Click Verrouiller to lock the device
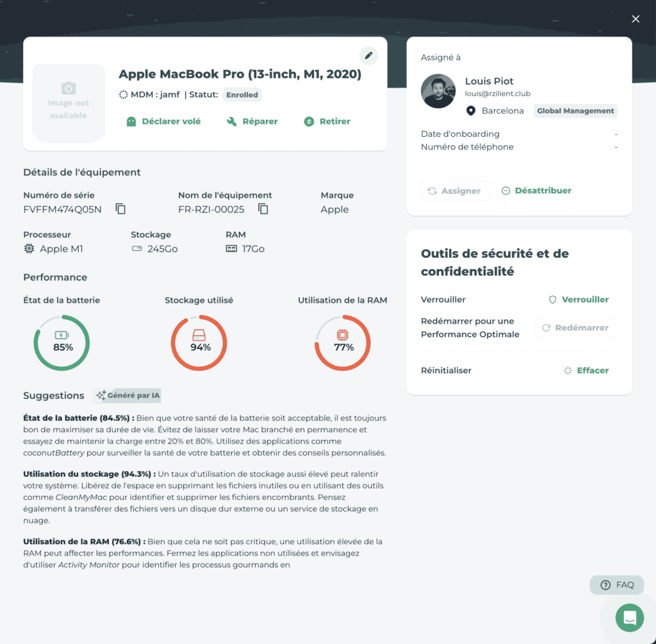 click(x=578, y=300)
